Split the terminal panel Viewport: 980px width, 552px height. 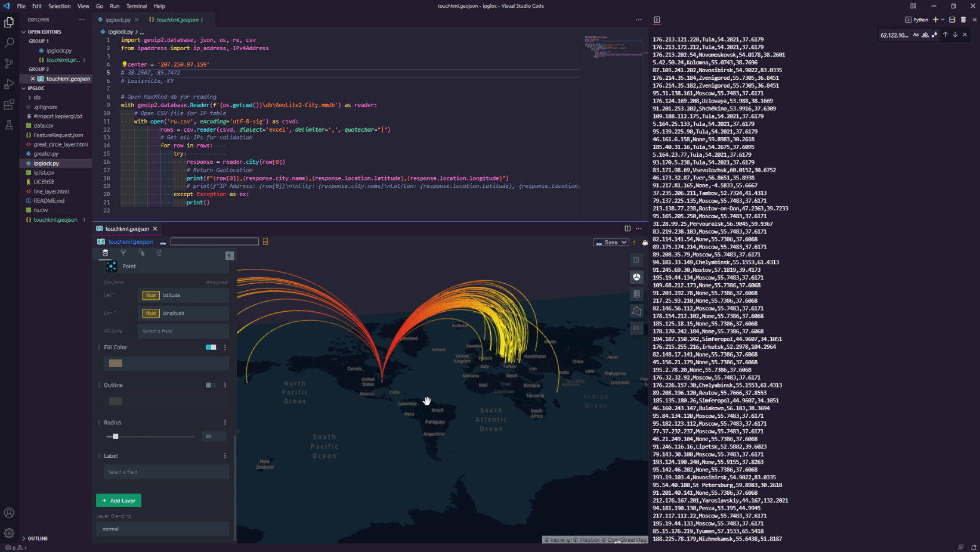[952, 20]
